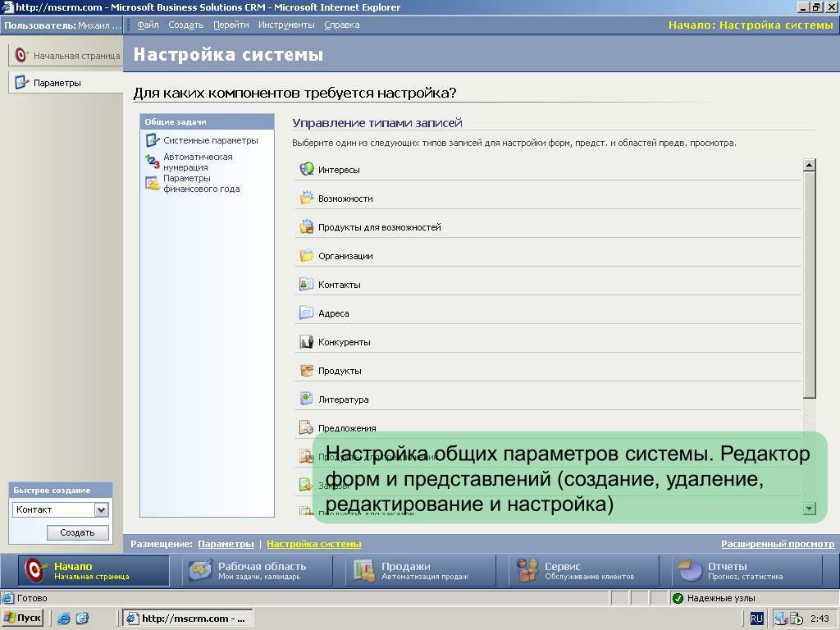Select the Предложения record type row
The width and height of the screenshot is (840, 630).
coord(547,427)
